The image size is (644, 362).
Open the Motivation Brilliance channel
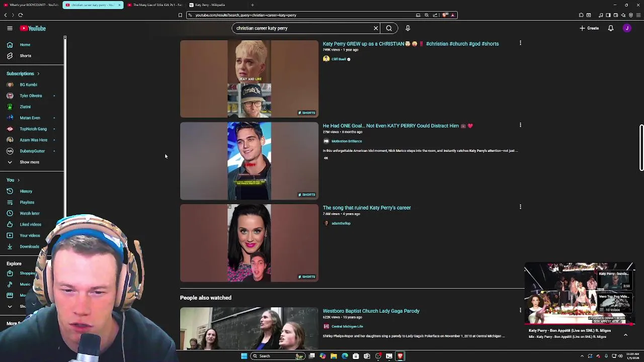click(x=346, y=141)
